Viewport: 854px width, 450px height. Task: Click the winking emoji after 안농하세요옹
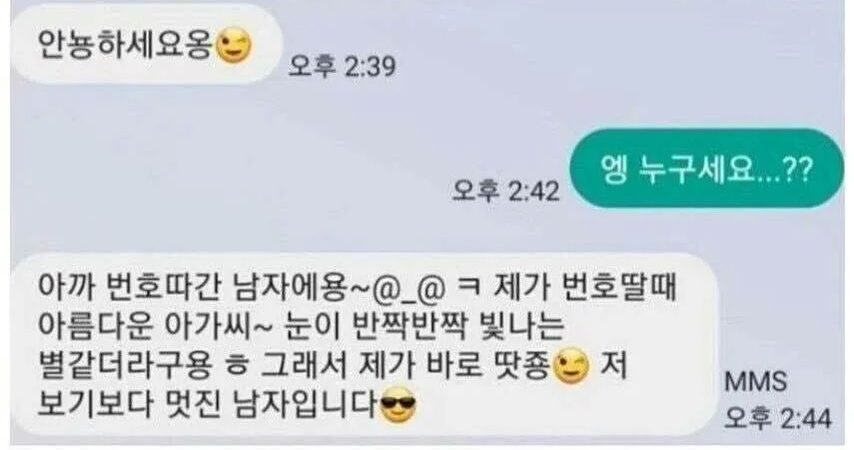[x=234, y=45]
